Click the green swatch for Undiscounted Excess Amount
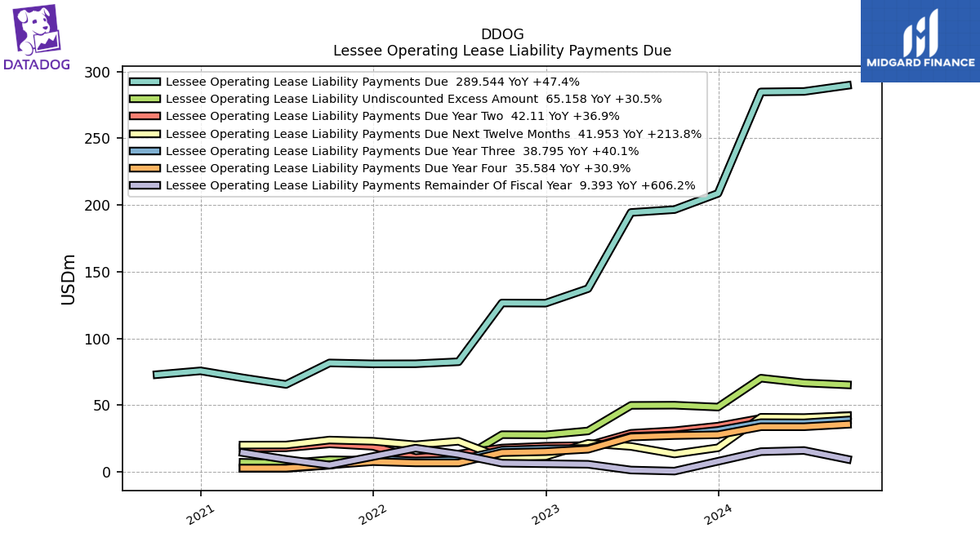The image size is (980, 551). pyautogui.click(x=145, y=99)
